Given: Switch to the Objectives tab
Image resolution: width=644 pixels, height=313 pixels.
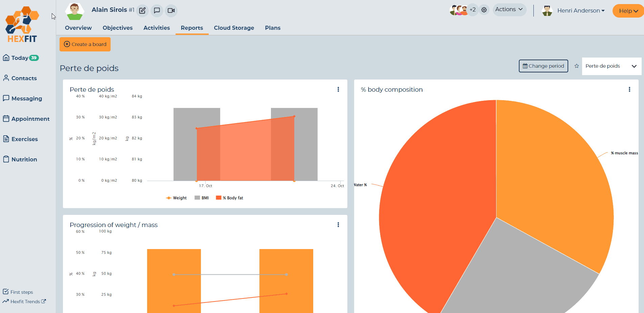Looking at the screenshot, I should (117, 28).
